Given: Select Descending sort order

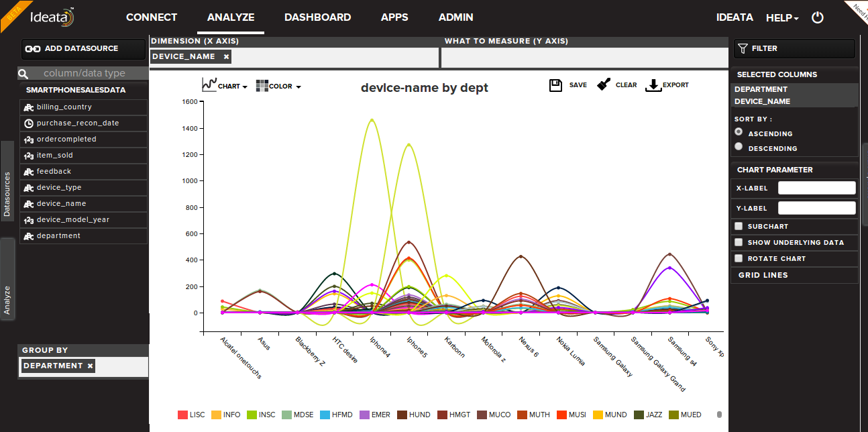Looking at the screenshot, I should [x=739, y=146].
